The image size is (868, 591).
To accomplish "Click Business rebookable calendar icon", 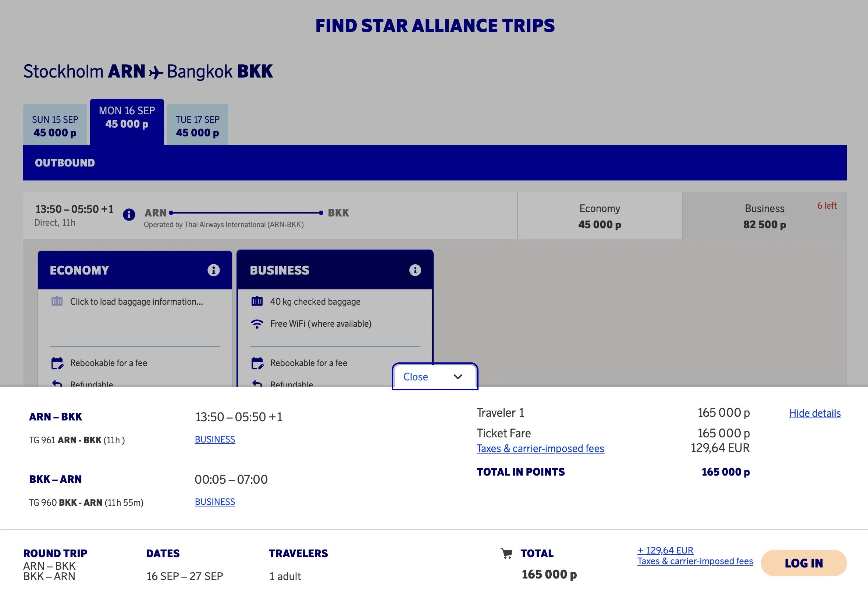I will point(257,363).
